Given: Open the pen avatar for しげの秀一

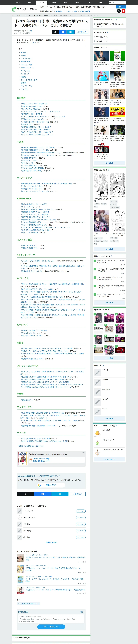Looking at the screenshot, I should tap(97, 402).
